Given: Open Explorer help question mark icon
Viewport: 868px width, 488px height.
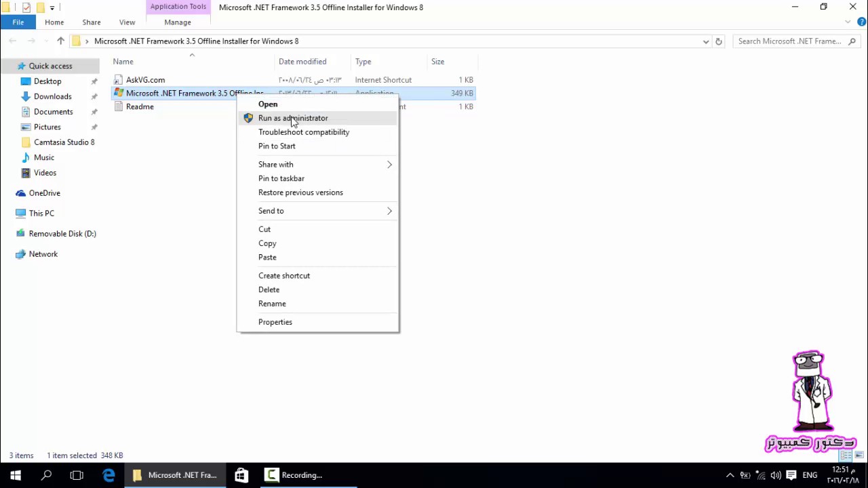Looking at the screenshot, I should coord(862,22).
